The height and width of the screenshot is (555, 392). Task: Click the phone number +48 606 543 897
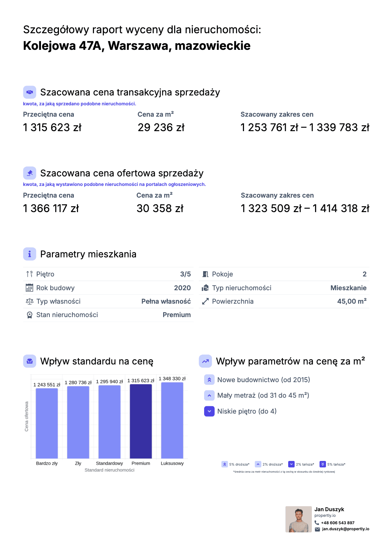point(338,523)
